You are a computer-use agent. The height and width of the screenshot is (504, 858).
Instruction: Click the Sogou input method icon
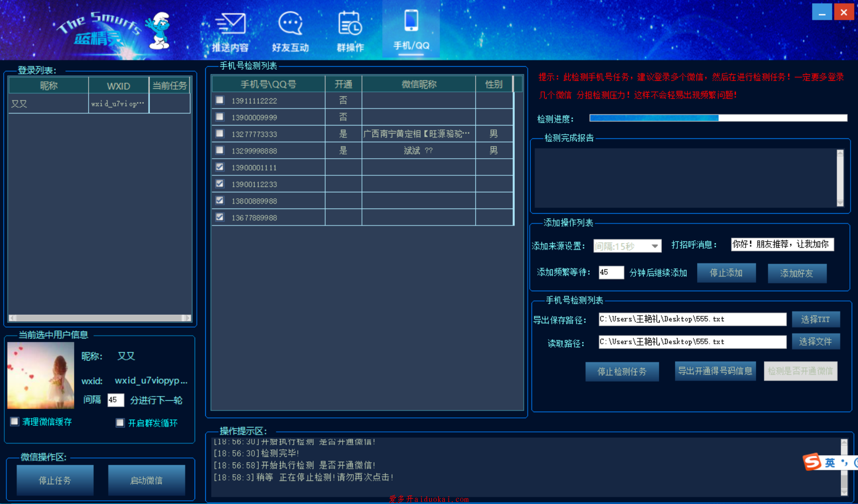(x=813, y=461)
